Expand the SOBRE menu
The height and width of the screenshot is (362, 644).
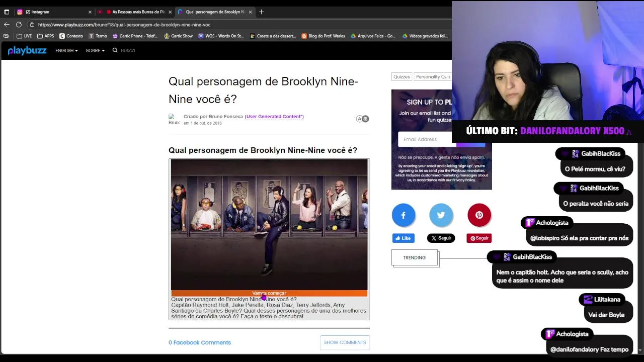95,50
